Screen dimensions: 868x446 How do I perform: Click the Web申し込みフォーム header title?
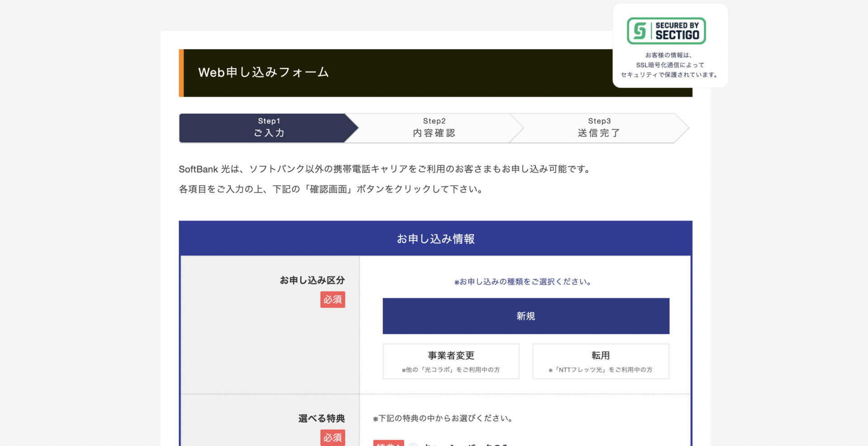pyautogui.click(x=263, y=72)
